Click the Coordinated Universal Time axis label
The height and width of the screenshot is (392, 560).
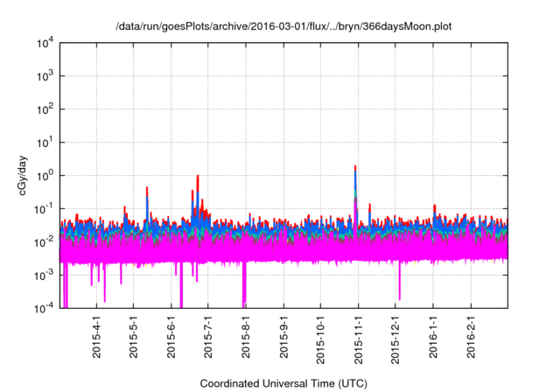coord(283,383)
